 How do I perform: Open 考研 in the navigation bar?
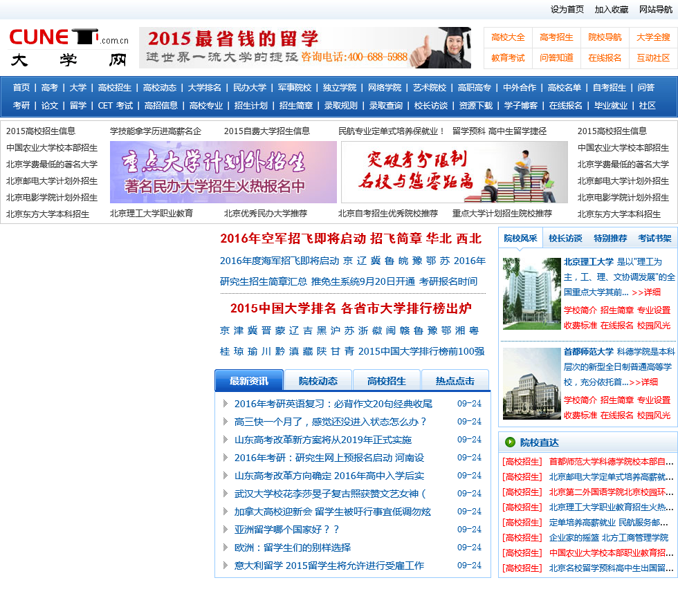pyautogui.click(x=21, y=106)
